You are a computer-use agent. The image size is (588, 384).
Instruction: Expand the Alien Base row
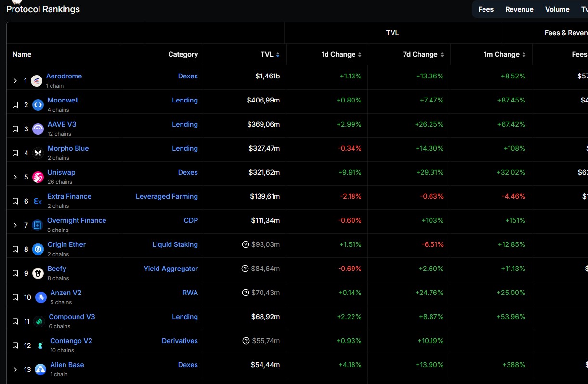pos(15,370)
